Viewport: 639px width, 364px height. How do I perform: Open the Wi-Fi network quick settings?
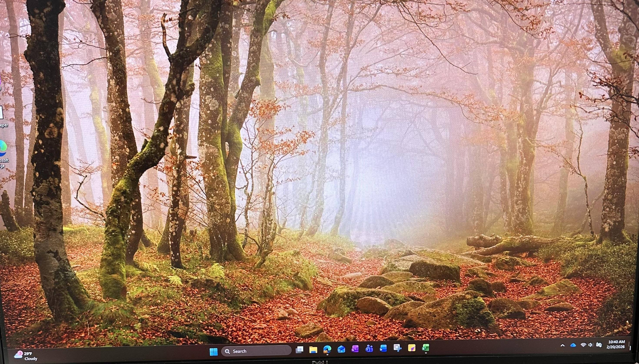583,345
